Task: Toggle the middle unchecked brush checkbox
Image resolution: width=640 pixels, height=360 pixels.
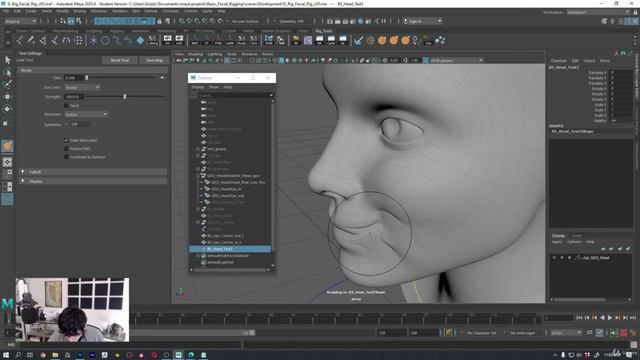Action: click(x=66, y=149)
